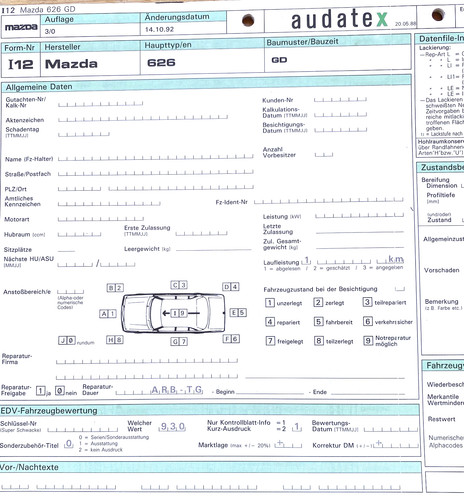Tick condition box 2 zerlegt
The image size is (464, 500).
pyautogui.click(x=318, y=302)
